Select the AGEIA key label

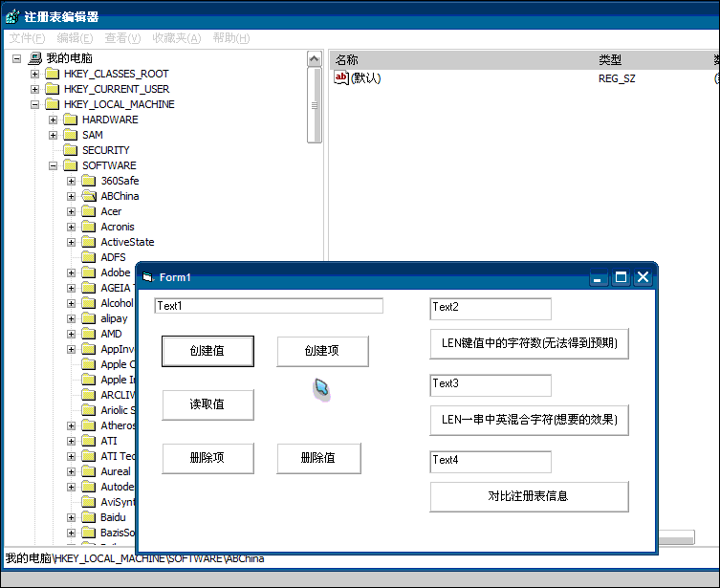pos(116,288)
